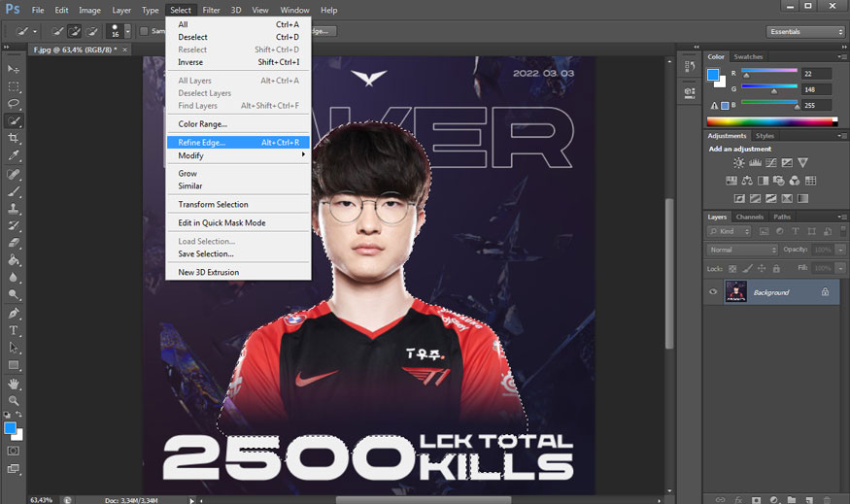Viewport: 850px width, 504px height.
Task: Open the brush size picker dropdown
Action: (127, 31)
